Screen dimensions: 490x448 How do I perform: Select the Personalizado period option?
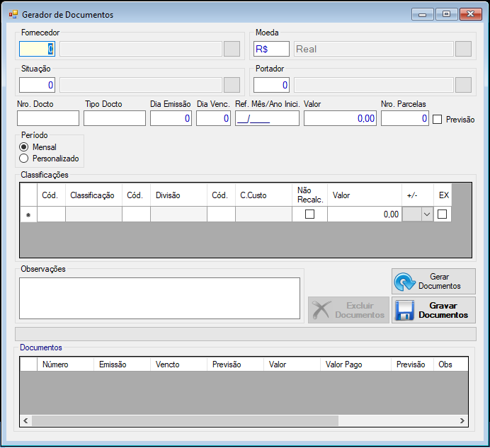coord(24,159)
